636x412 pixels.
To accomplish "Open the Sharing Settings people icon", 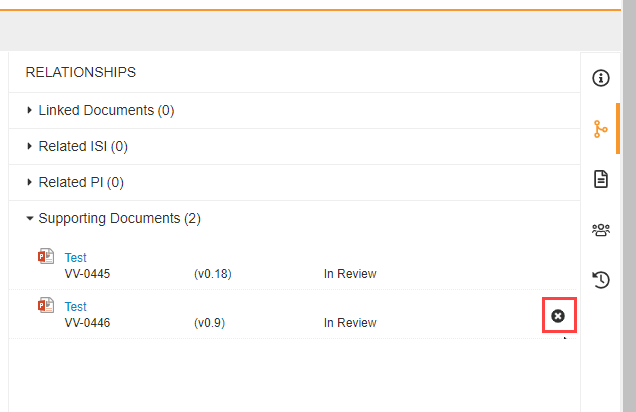I will [x=600, y=230].
